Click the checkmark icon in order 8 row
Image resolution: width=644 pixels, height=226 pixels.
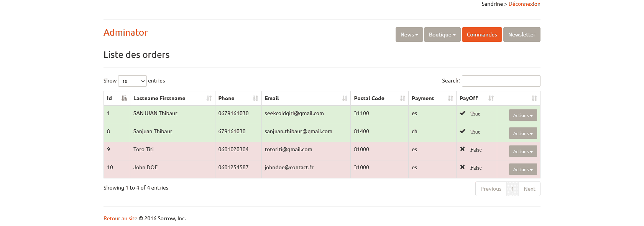point(463,131)
